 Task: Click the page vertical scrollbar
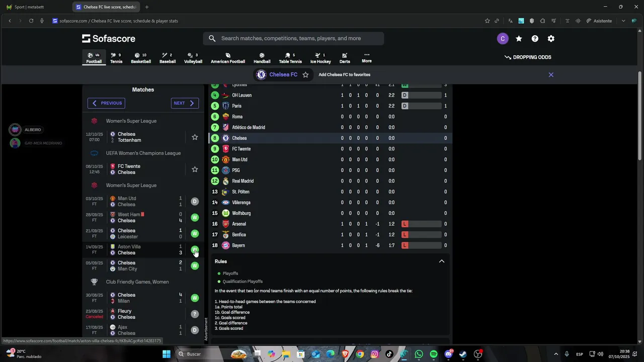[640, 116]
